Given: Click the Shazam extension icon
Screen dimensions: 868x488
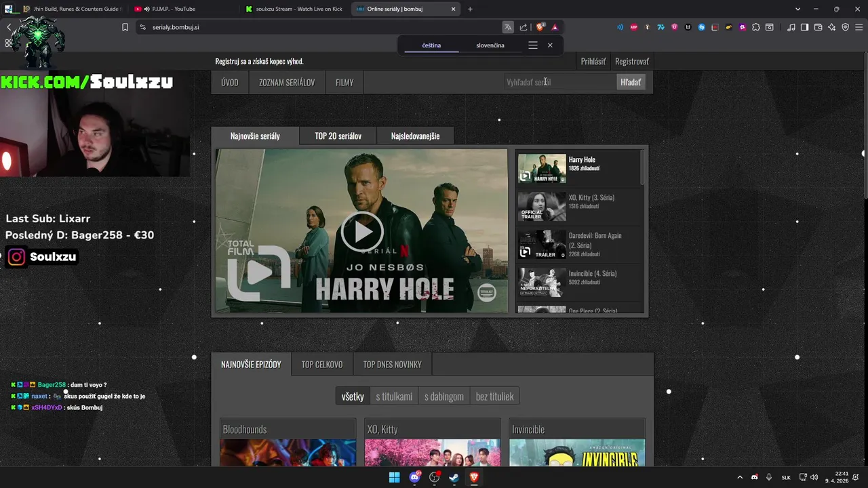Looking at the screenshot, I should [702, 27].
